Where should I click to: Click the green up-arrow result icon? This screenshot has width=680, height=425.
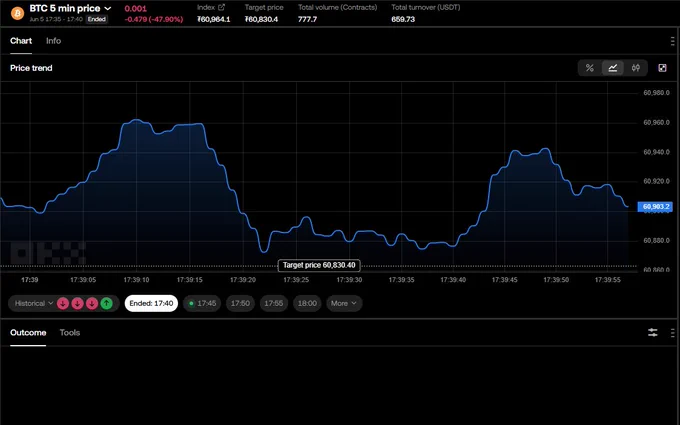(107, 303)
